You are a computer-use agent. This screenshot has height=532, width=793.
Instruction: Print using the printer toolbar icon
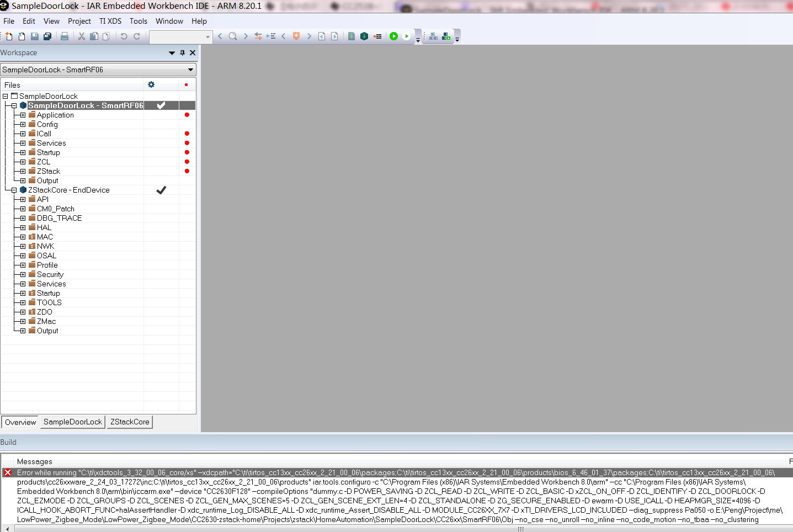coord(65,36)
